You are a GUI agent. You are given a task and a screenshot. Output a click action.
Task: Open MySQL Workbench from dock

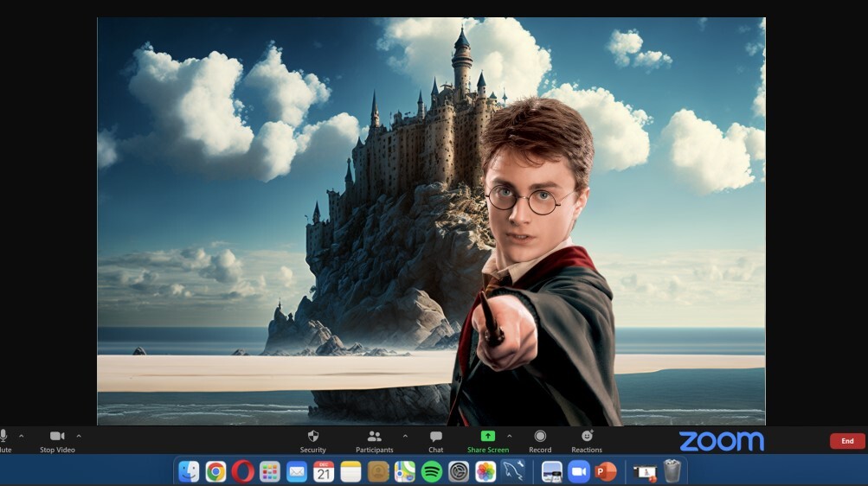point(513,471)
